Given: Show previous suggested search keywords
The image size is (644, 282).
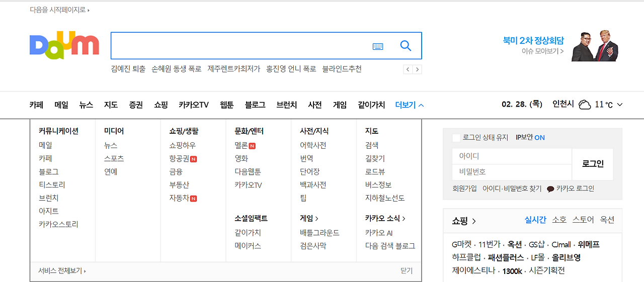Looking at the screenshot, I should [408, 69].
